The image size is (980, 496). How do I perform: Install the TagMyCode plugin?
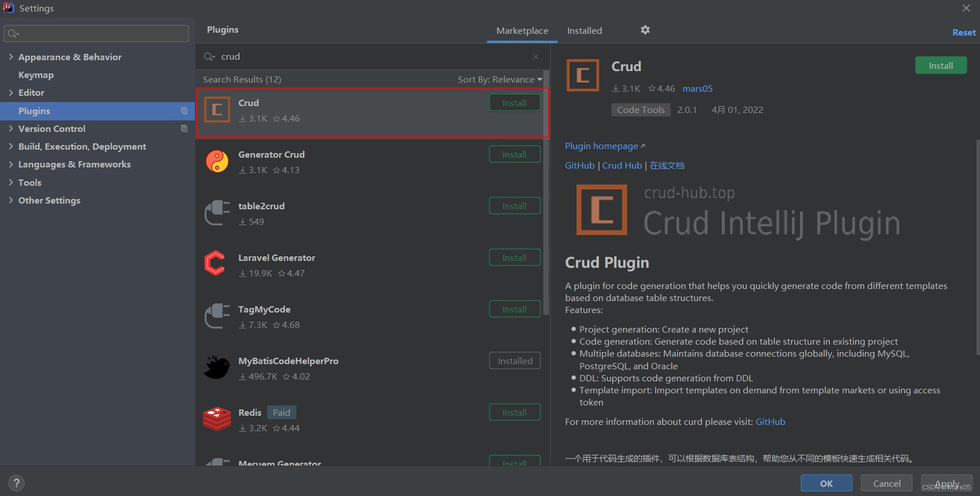tap(515, 310)
